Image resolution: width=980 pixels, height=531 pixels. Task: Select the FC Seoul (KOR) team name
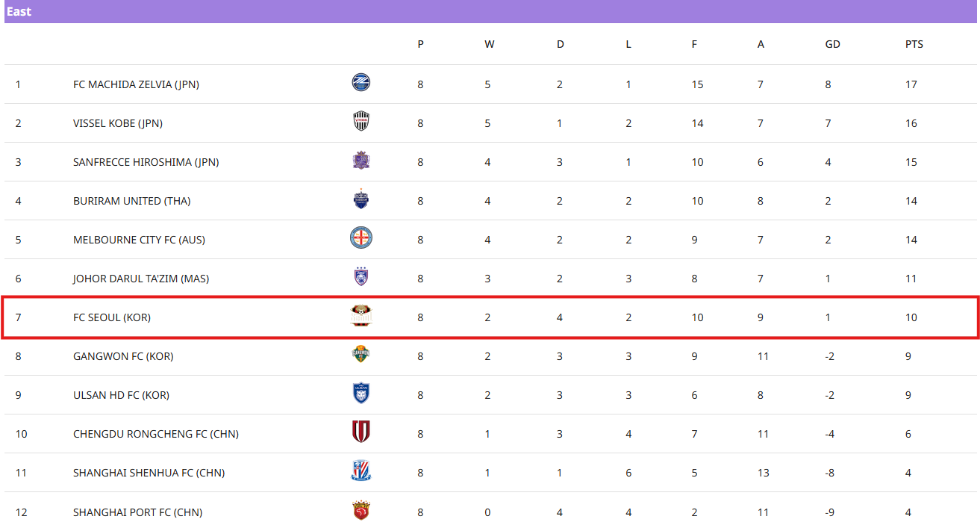(x=111, y=317)
